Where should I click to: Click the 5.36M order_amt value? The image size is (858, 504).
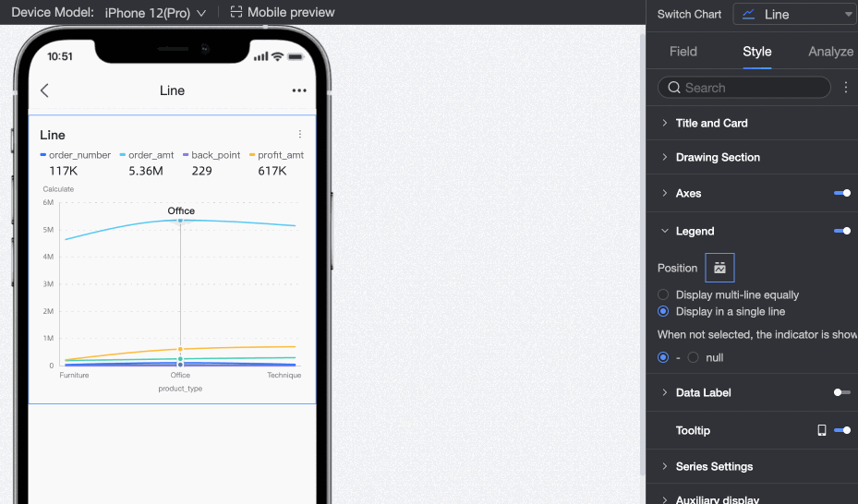coord(146,171)
